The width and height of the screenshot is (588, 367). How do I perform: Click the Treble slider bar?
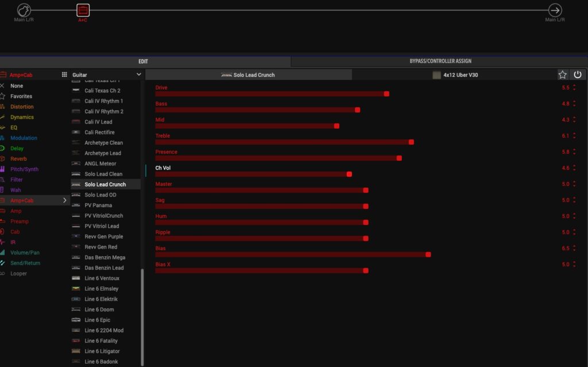[x=284, y=142]
